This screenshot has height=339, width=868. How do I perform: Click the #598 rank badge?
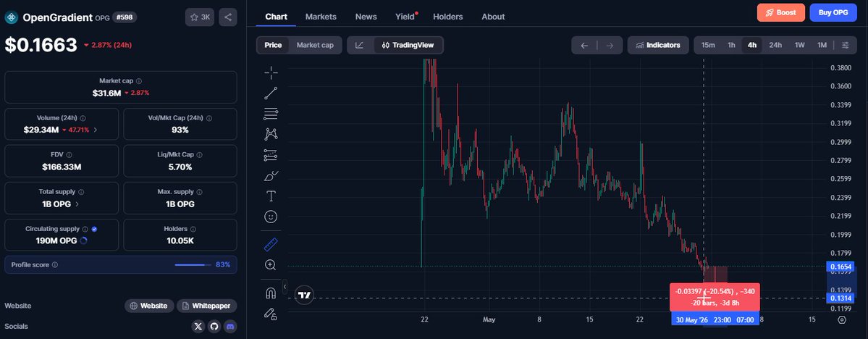[125, 17]
